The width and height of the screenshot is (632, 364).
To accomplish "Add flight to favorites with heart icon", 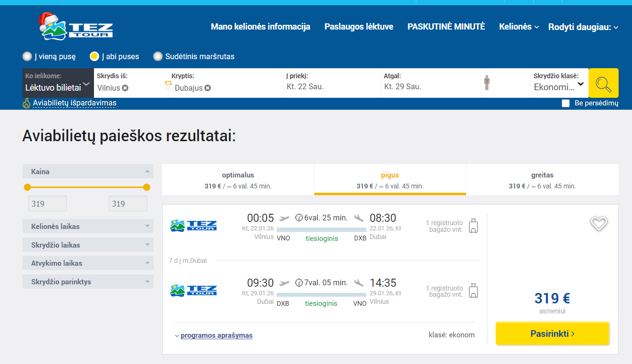I will pos(599,223).
